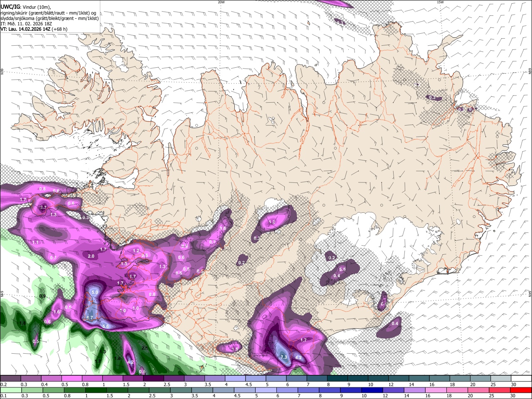The width and height of the screenshot is (532, 399).
Task: Choose the pink 18 mm rain swatch
Action: point(457,390)
